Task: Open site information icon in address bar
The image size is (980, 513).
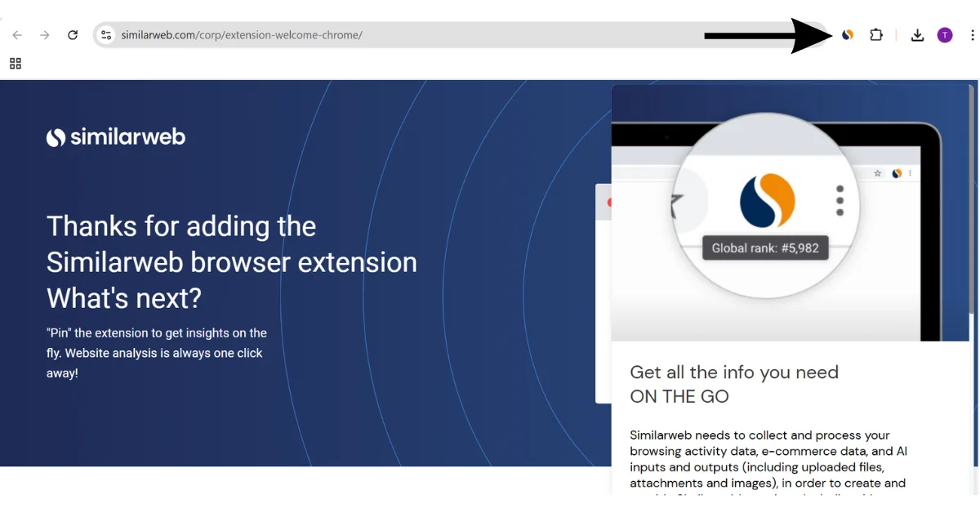Action: tap(105, 35)
